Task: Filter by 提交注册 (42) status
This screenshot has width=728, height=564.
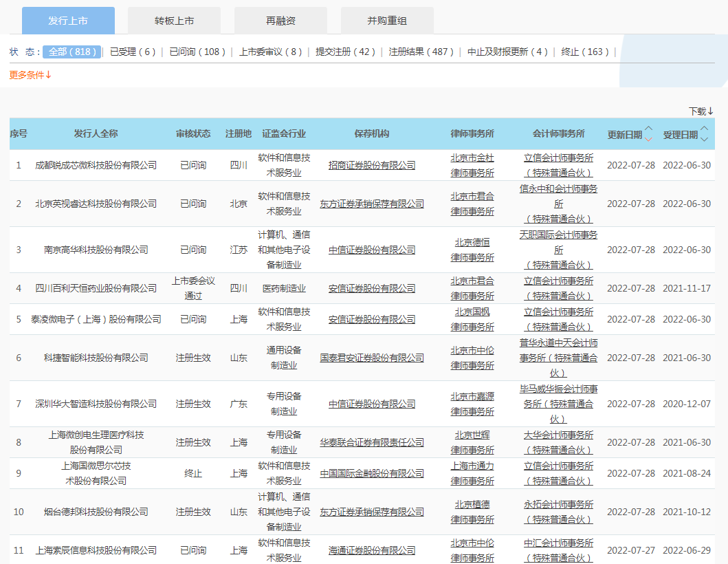Action: coord(346,52)
